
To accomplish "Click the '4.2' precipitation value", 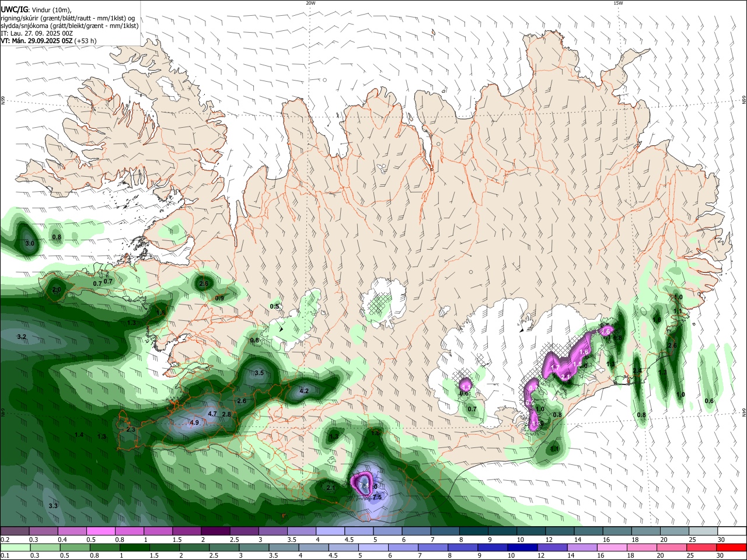I will (304, 391).
